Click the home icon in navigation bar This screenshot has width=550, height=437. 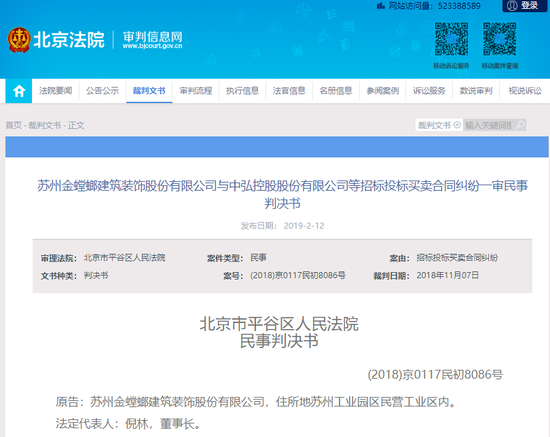click(19, 91)
